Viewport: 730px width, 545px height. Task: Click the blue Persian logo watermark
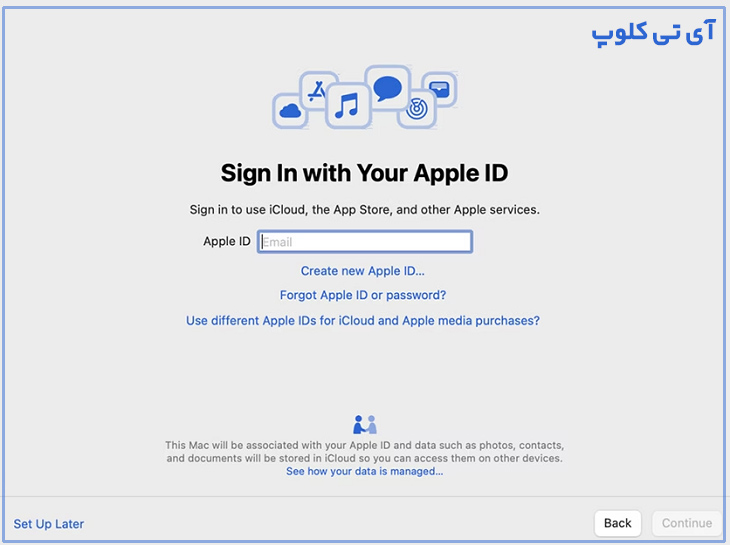pyautogui.click(x=653, y=33)
